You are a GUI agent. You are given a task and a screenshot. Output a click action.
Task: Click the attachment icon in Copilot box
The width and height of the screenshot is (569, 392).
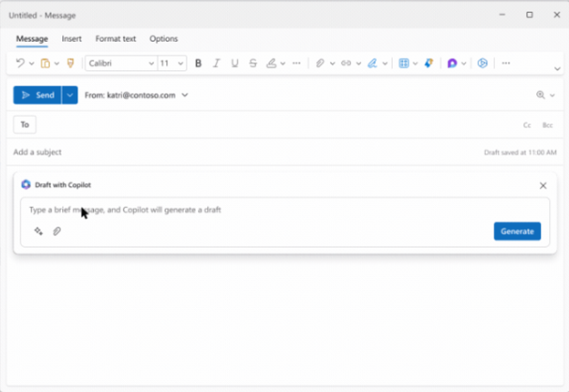(57, 232)
